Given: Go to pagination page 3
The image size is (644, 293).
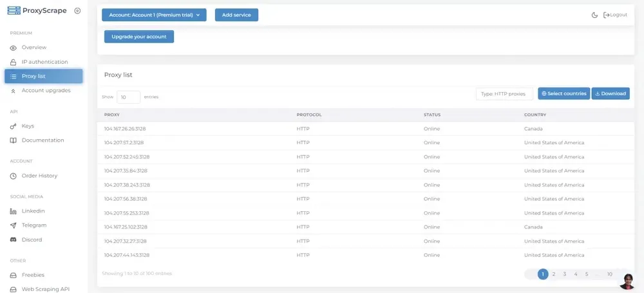Looking at the screenshot, I should pos(565,274).
